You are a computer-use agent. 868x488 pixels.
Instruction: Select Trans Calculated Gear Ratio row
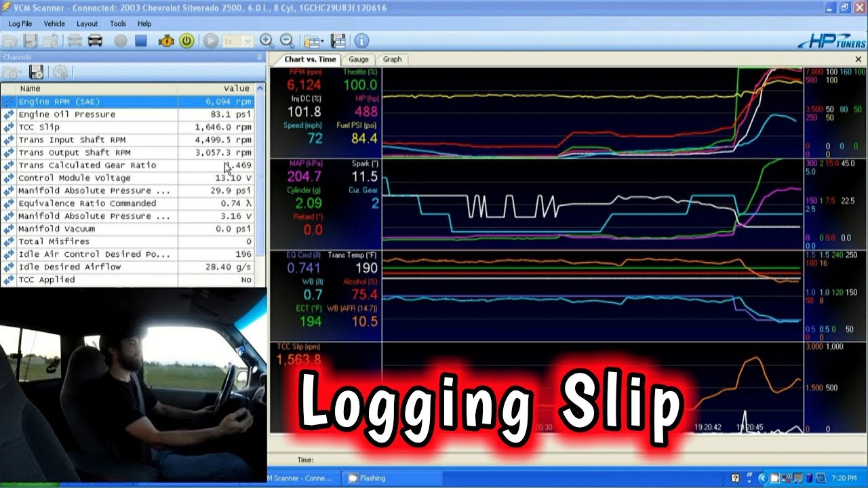[x=127, y=165]
